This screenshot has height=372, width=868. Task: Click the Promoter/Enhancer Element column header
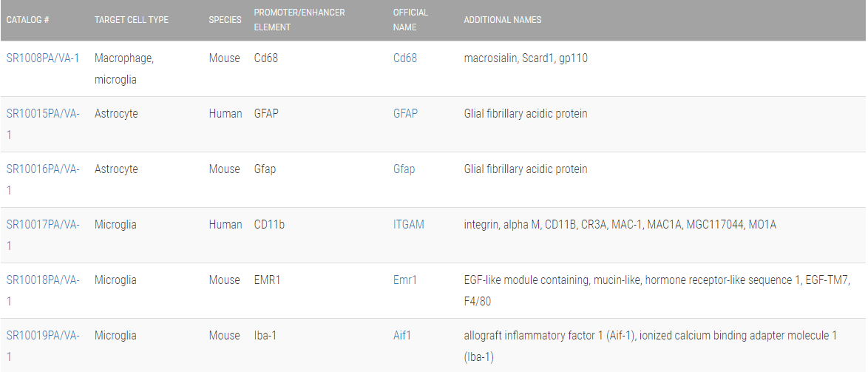299,20
